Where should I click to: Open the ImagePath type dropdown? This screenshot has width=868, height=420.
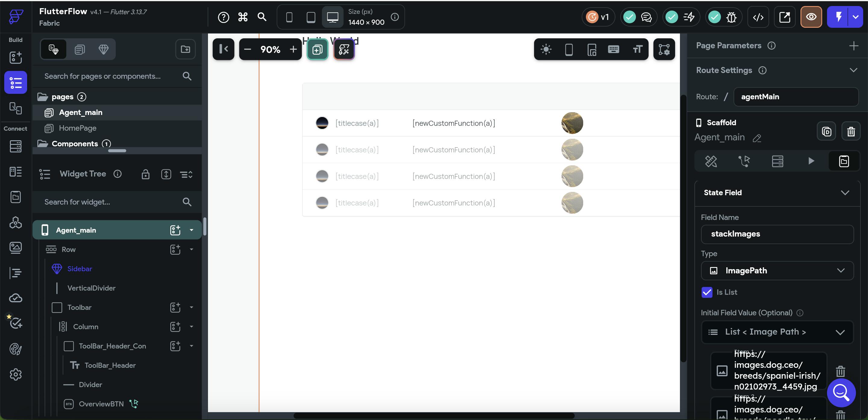pos(777,271)
